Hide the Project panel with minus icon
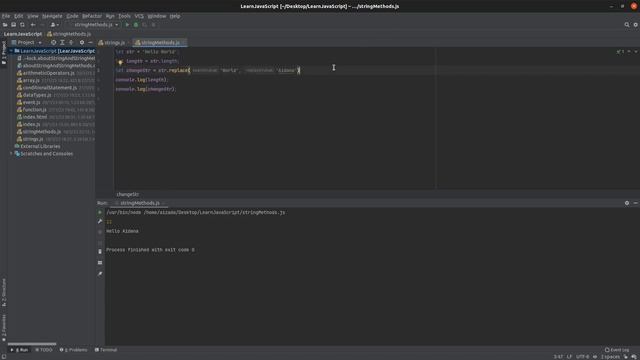Screen dimensions: 640x360 click(90, 42)
